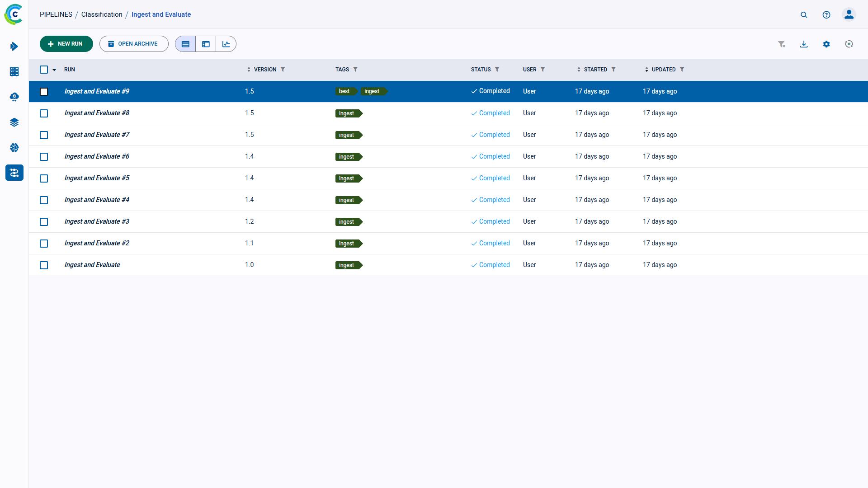
Task: Switch to the details split view icon
Action: point(206,44)
